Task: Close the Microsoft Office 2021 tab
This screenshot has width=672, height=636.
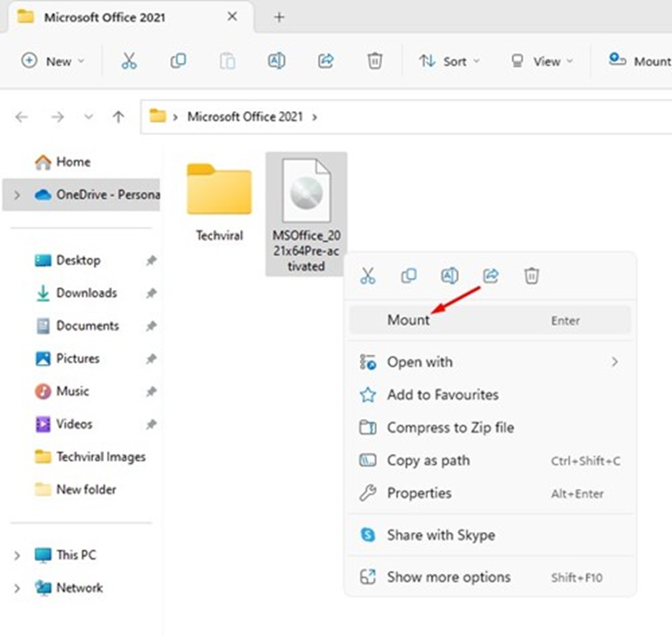Action: [232, 16]
